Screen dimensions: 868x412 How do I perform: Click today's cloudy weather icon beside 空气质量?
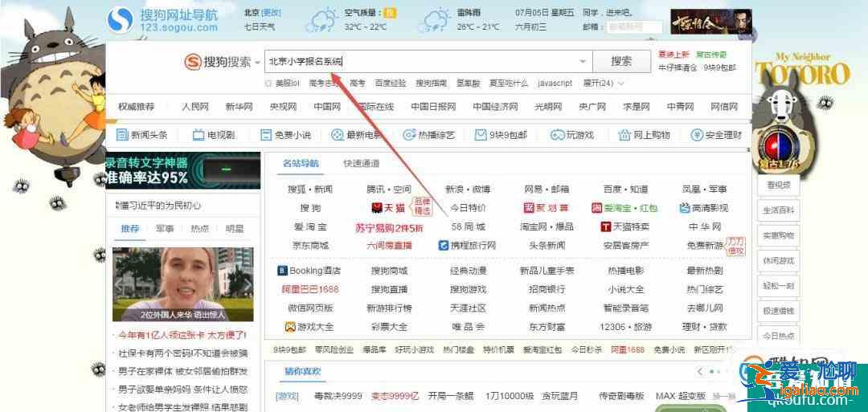(323, 22)
